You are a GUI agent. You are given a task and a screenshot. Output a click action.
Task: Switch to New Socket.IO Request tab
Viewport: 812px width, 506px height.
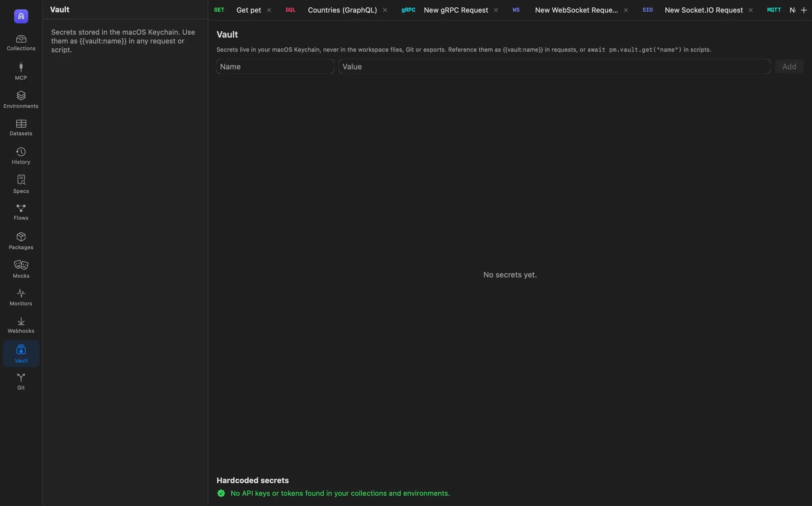[x=704, y=10]
